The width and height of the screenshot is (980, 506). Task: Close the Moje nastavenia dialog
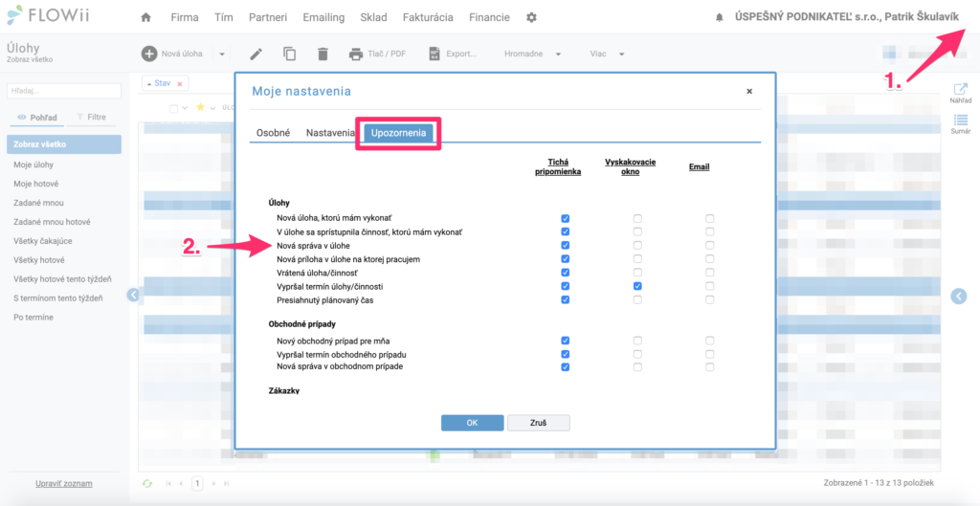coord(749,91)
